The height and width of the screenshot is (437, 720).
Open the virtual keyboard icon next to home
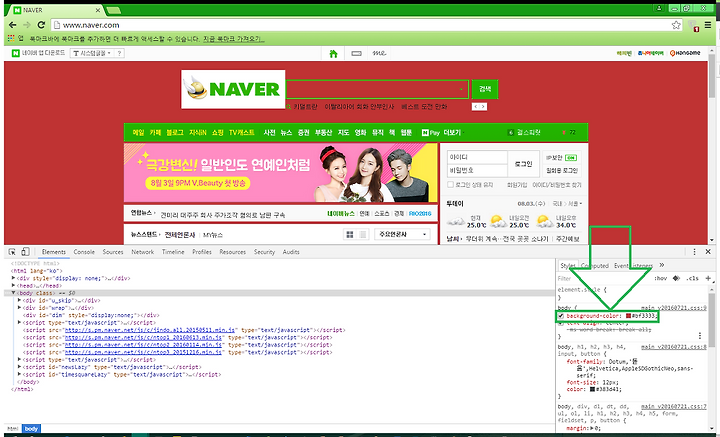click(x=356, y=54)
